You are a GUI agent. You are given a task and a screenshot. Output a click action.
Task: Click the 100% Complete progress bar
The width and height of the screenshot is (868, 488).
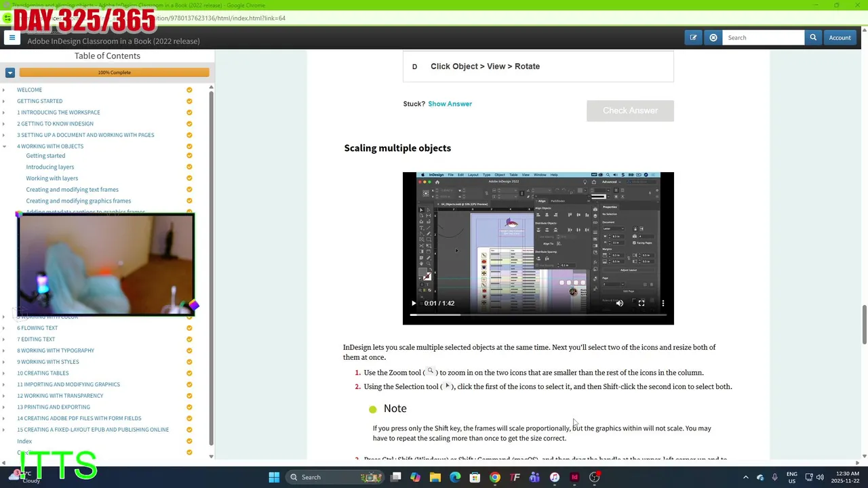114,73
